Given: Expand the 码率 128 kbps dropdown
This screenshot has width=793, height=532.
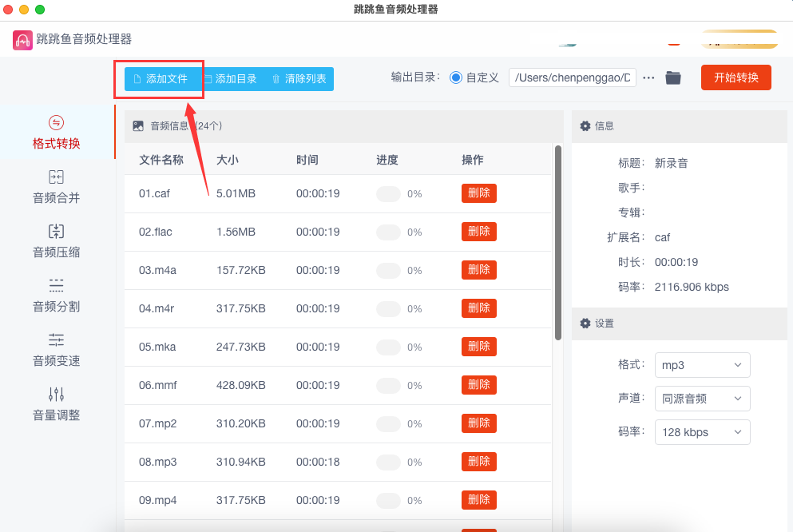Looking at the screenshot, I should tap(702, 432).
